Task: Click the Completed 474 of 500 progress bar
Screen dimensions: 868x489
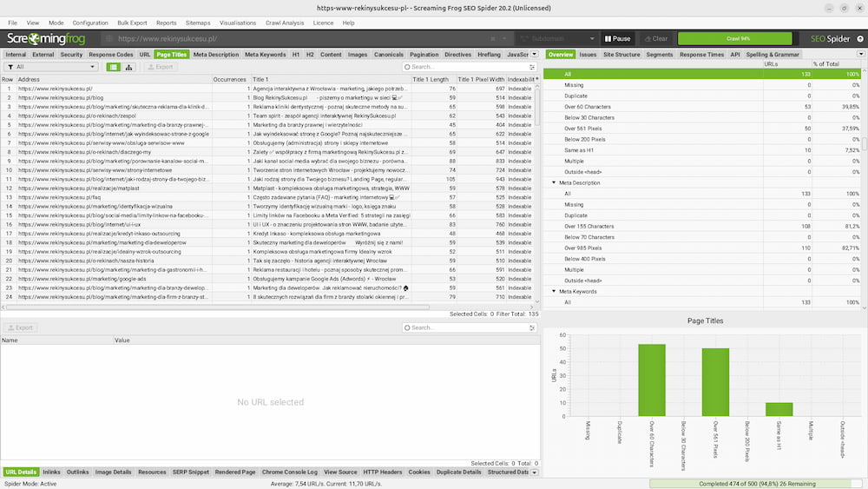Action: coord(757,484)
